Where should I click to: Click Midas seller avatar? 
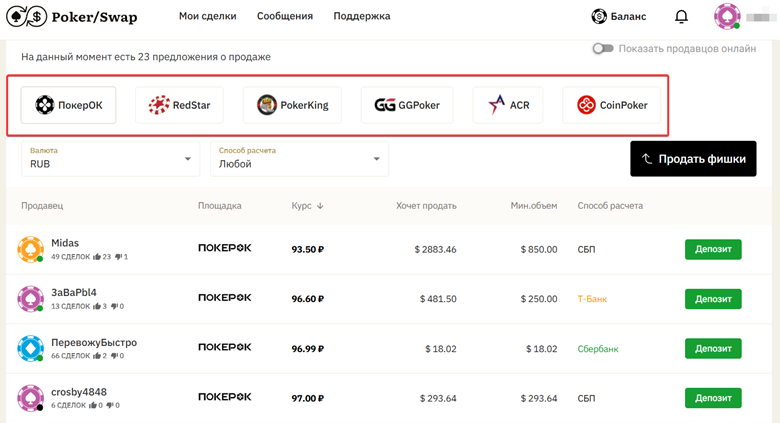click(30, 250)
